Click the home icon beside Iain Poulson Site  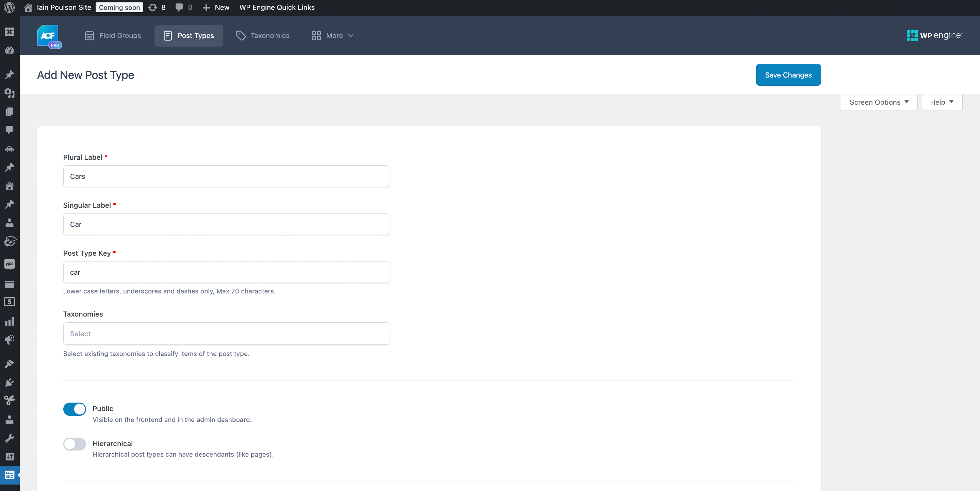28,7
